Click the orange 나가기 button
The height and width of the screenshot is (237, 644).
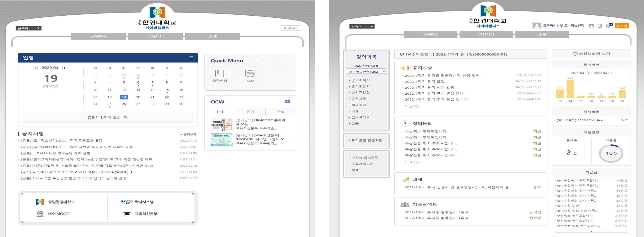point(622,26)
